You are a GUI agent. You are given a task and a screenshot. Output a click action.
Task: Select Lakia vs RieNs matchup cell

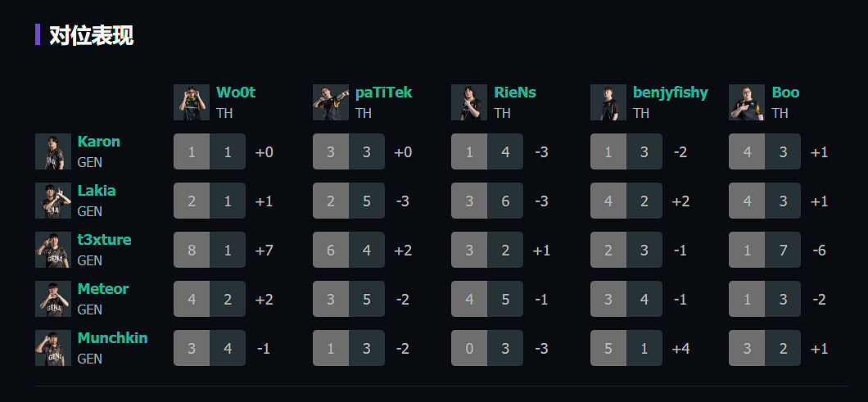[487, 201]
